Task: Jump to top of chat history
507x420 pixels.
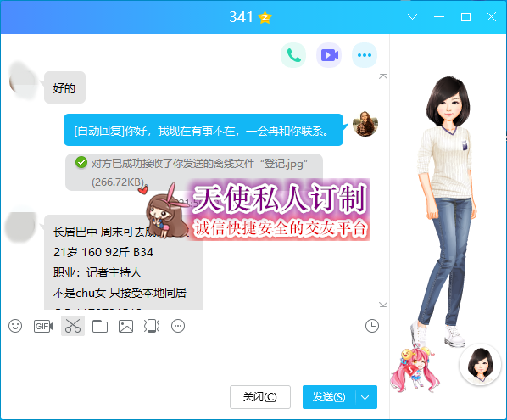Action: [x=383, y=76]
